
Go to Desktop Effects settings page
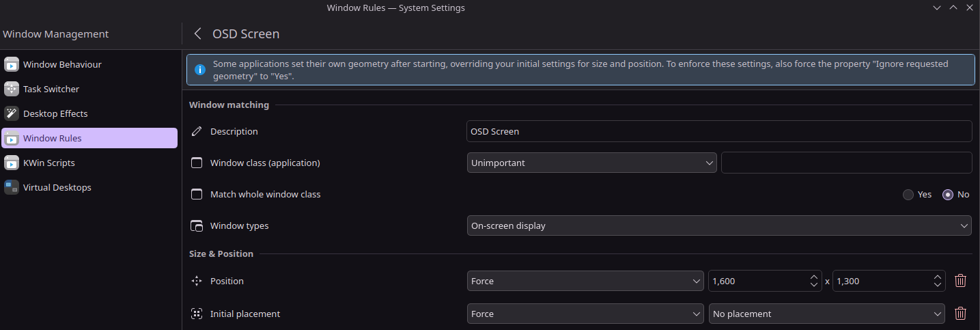(x=55, y=113)
